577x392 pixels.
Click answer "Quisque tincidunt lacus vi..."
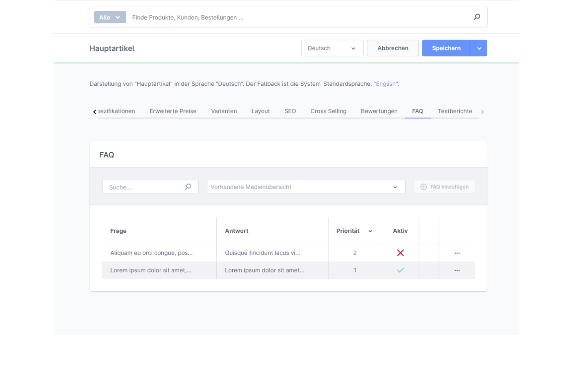pos(263,253)
